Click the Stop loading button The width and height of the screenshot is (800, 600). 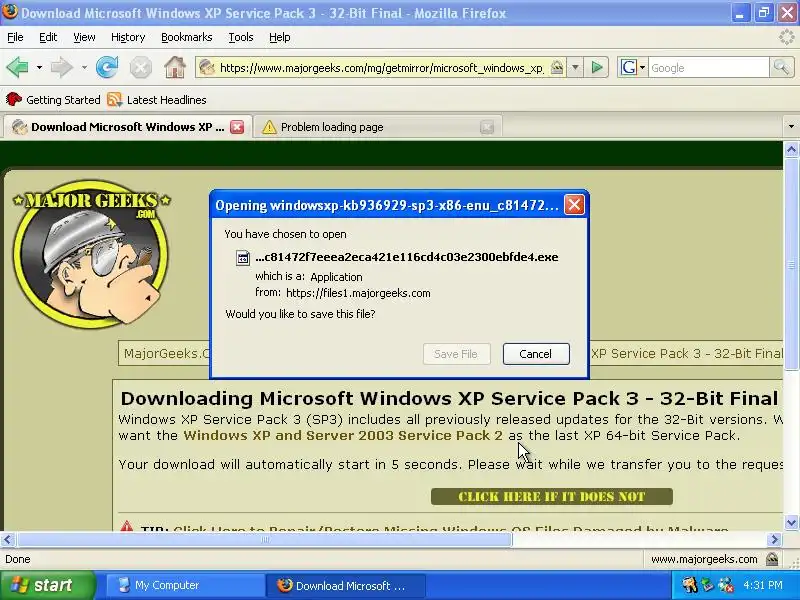[x=140, y=67]
